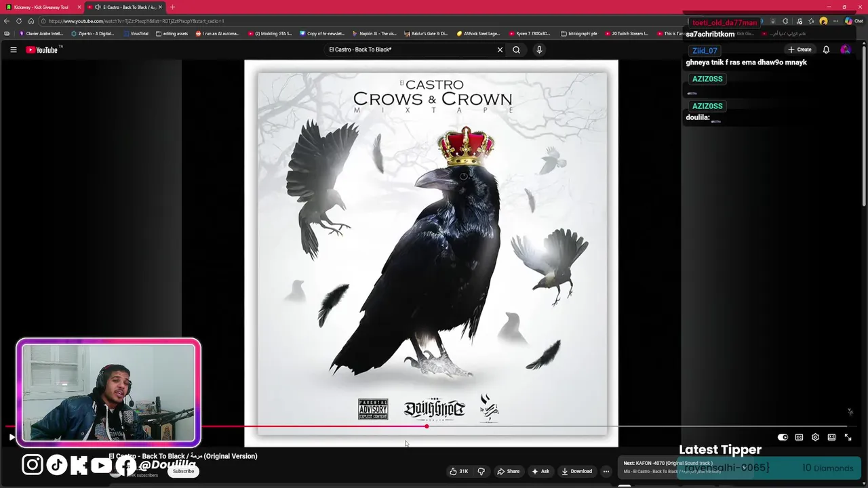The height and width of the screenshot is (488, 868).
Task: Enter fullscreen on the video player
Action: (x=848, y=437)
